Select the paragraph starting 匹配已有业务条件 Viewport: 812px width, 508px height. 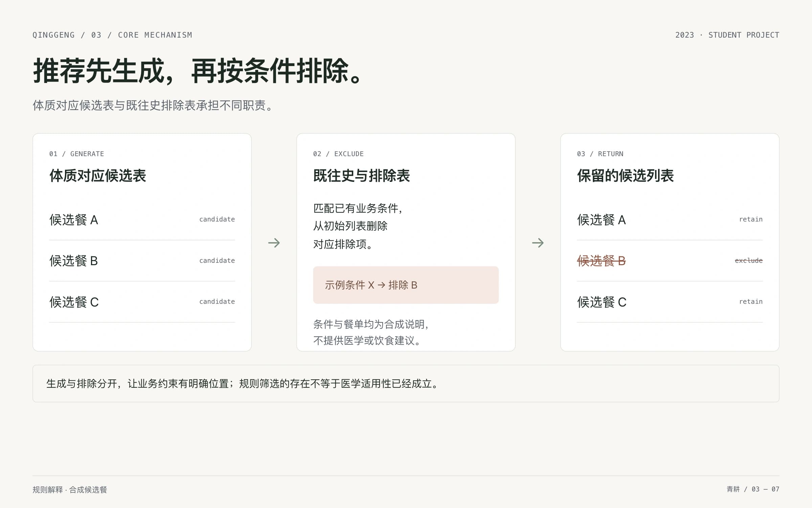pos(358,226)
